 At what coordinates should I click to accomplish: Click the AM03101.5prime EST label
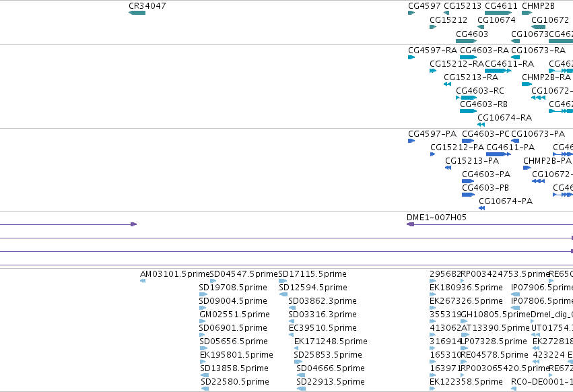point(174,274)
